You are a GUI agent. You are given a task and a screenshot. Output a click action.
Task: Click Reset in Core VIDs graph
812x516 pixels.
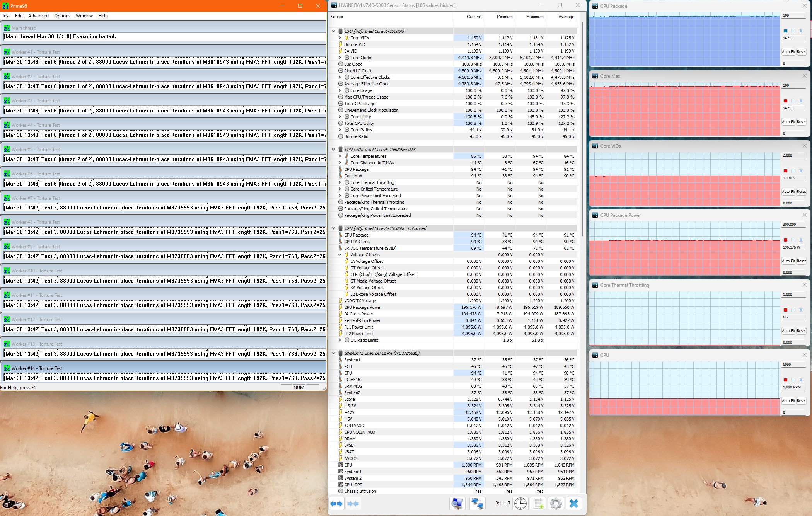point(801,192)
